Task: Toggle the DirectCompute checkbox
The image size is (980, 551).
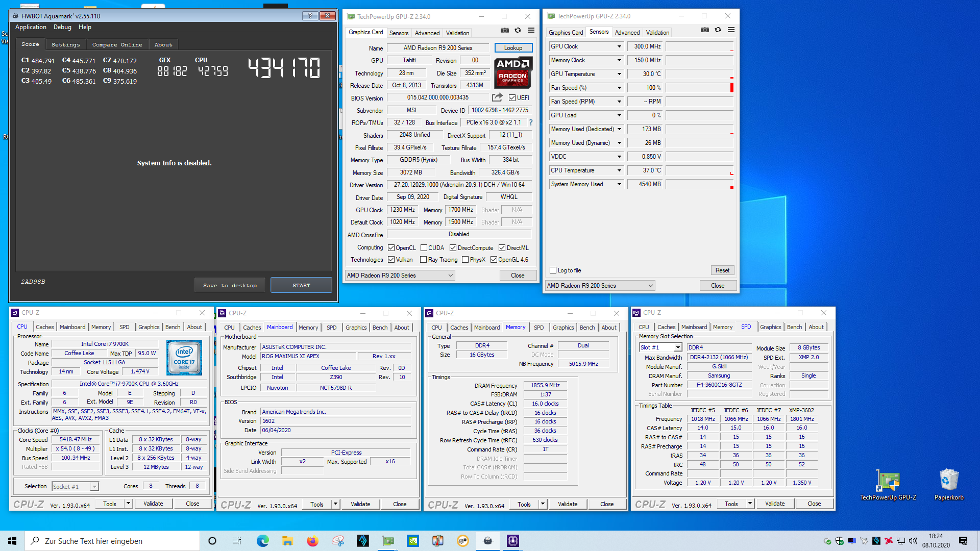Action: [x=453, y=248]
